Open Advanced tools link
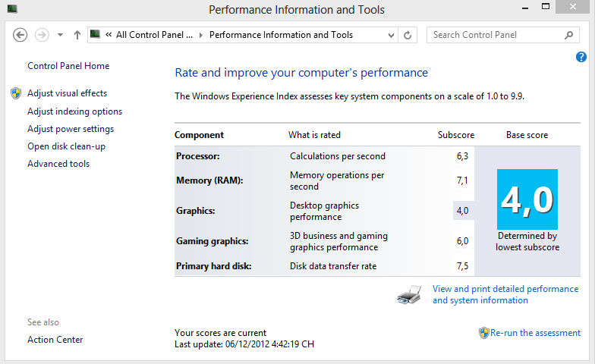 (x=58, y=164)
